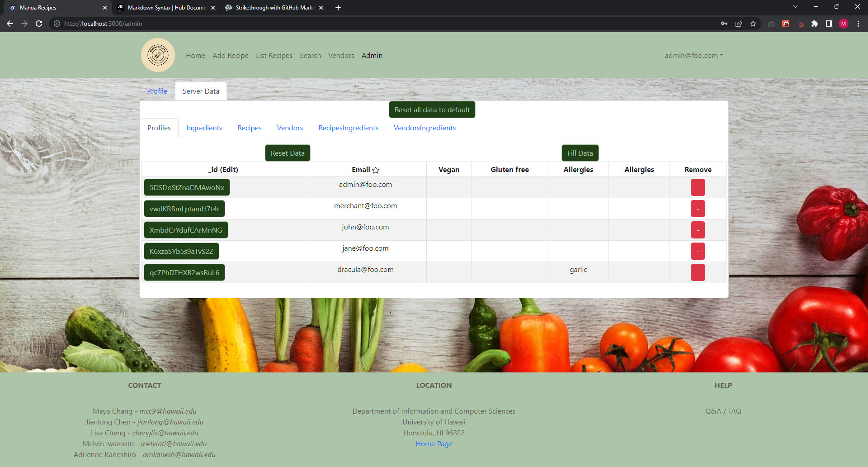Open List Recipes in the navbar
Image resolution: width=868 pixels, height=467 pixels.
coord(274,55)
